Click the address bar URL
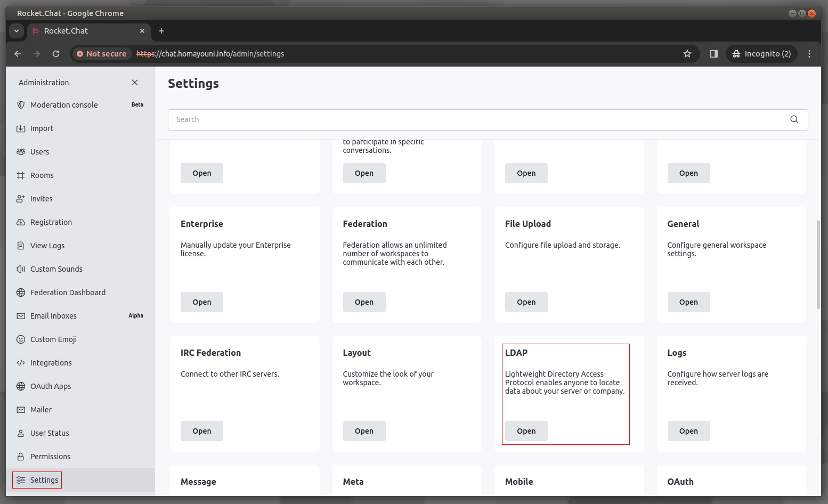The height and width of the screenshot is (504, 828). [x=210, y=54]
